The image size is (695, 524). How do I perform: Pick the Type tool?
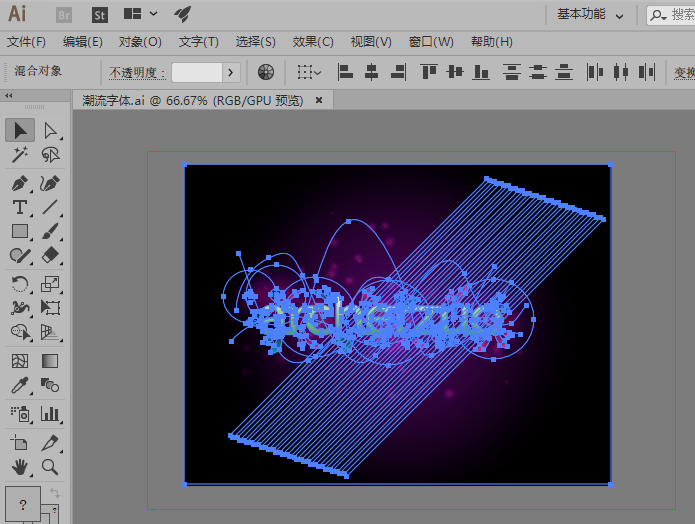point(19,208)
